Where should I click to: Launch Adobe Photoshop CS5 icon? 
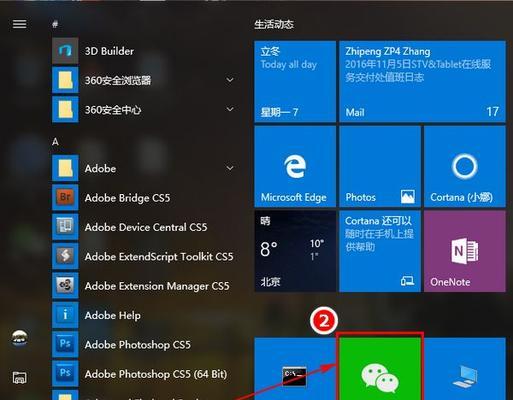point(65,344)
